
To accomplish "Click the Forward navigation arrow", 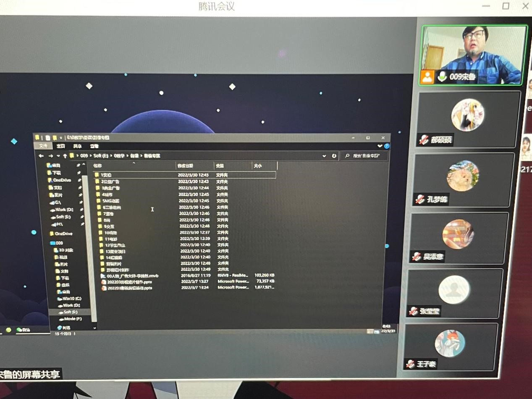I will 50,156.
